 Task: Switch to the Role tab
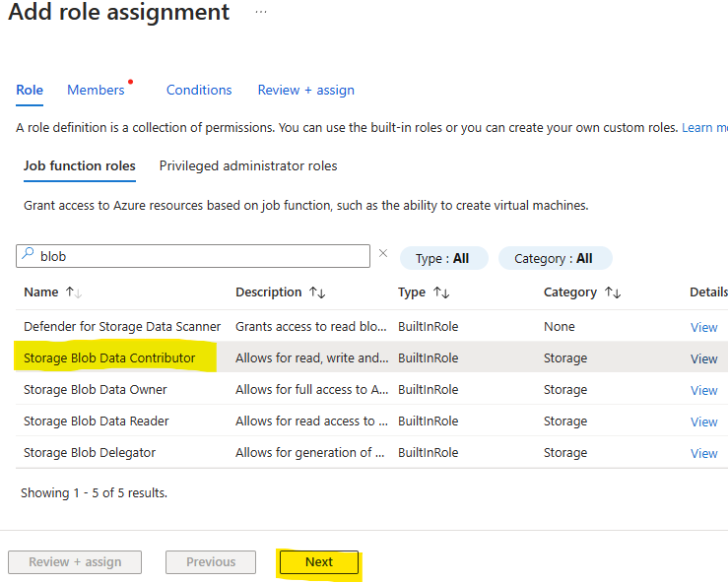pos(30,90)
